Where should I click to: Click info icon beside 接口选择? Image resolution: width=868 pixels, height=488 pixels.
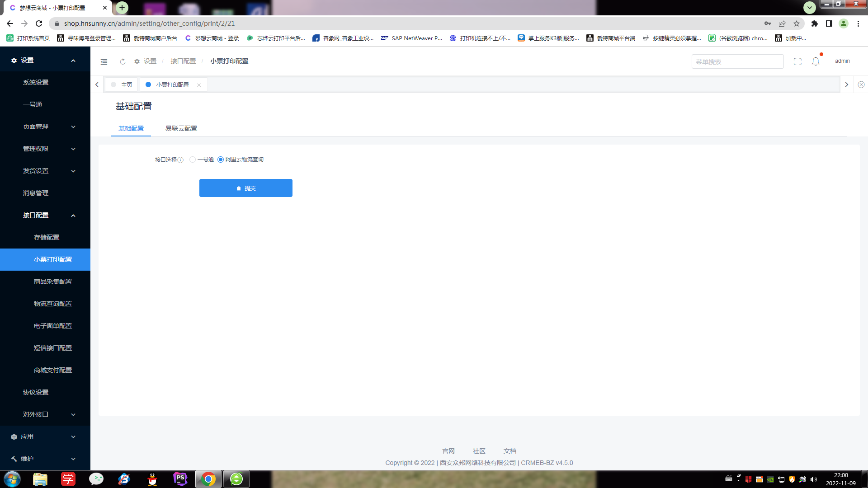tap(180, 160)
